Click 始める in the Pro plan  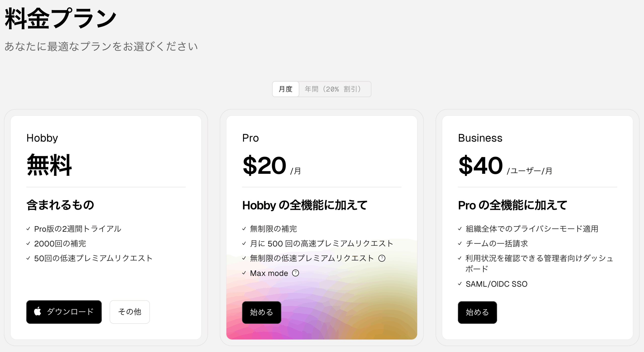point(262,312)
